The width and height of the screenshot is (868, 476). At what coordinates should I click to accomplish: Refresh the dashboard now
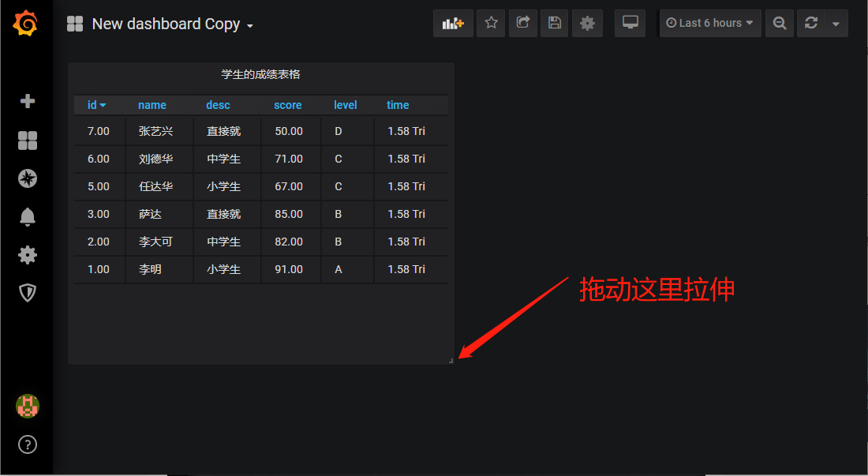(x=811, y=23)
